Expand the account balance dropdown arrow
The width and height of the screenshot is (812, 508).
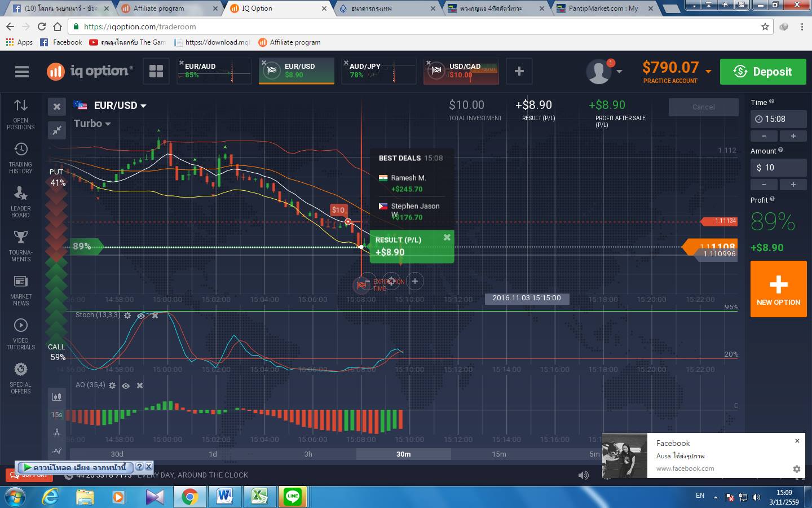pos(708,72)
